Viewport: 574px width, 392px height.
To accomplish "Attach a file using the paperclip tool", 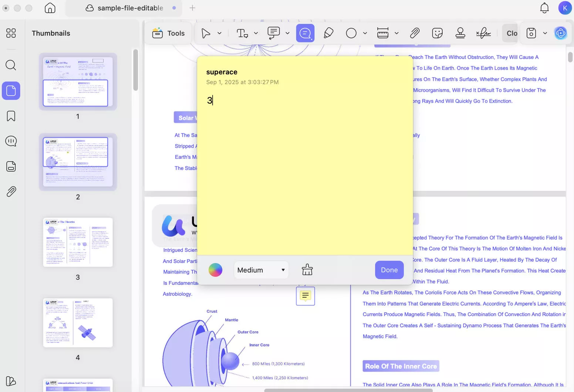I will pyautogui.click(x=415, y=33).
